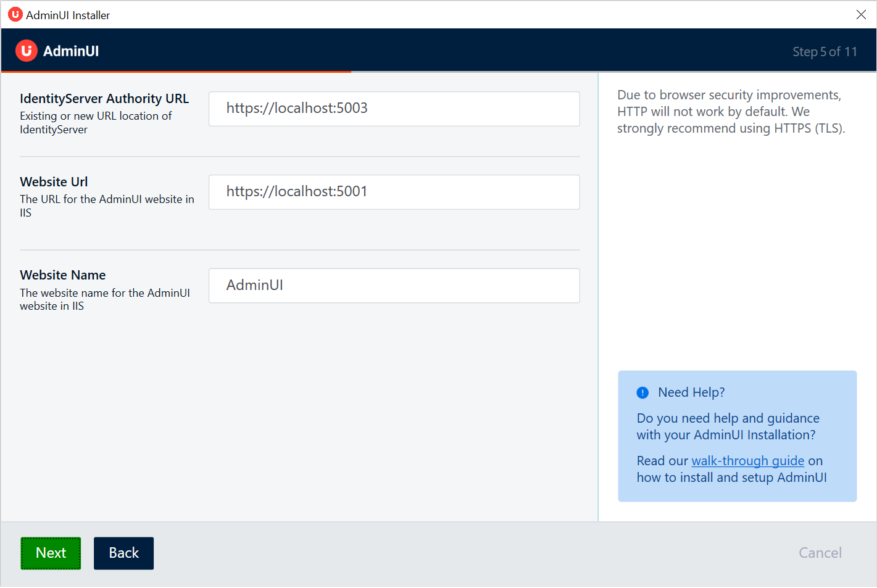Viewport: 877px width, 588px height.
Task: Select the https://localhost:5001 value
Action: (297, 191)
